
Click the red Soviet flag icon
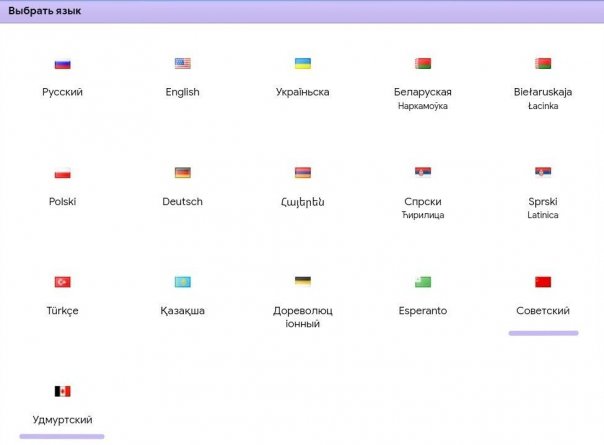coord(543,282)
